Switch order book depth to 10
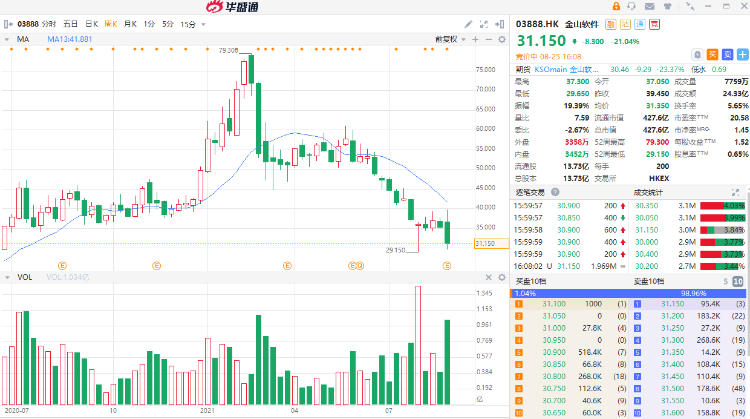This screenshot has width=750, height=419. coord(738,282)
